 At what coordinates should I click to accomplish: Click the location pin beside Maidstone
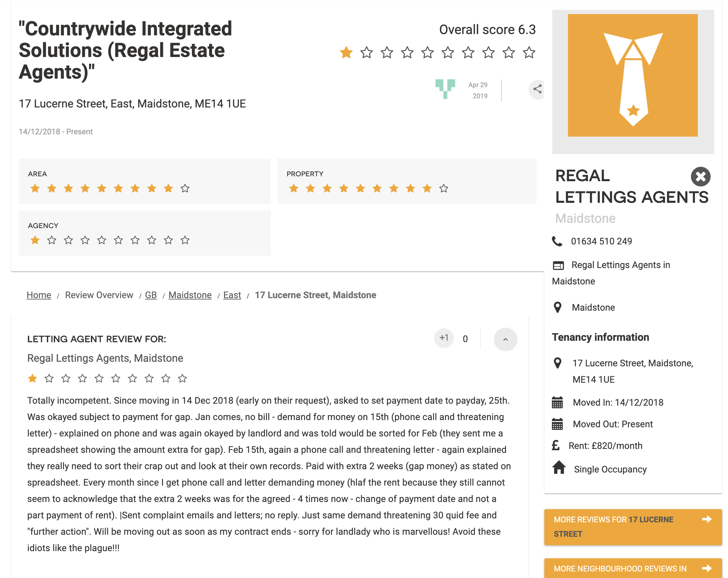click(x=557, y=307)
